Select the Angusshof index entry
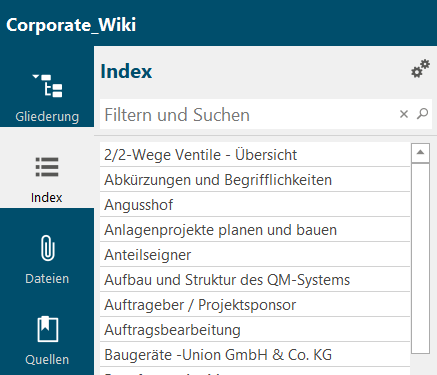This screenshot has height=375, width=437. click(255, 205)
